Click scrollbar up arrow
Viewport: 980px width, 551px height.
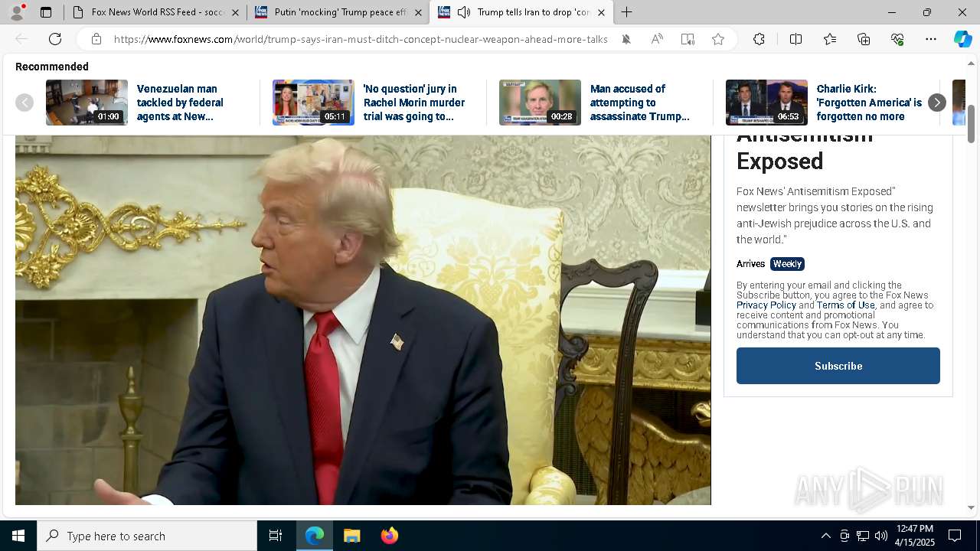tap(972, 64)
